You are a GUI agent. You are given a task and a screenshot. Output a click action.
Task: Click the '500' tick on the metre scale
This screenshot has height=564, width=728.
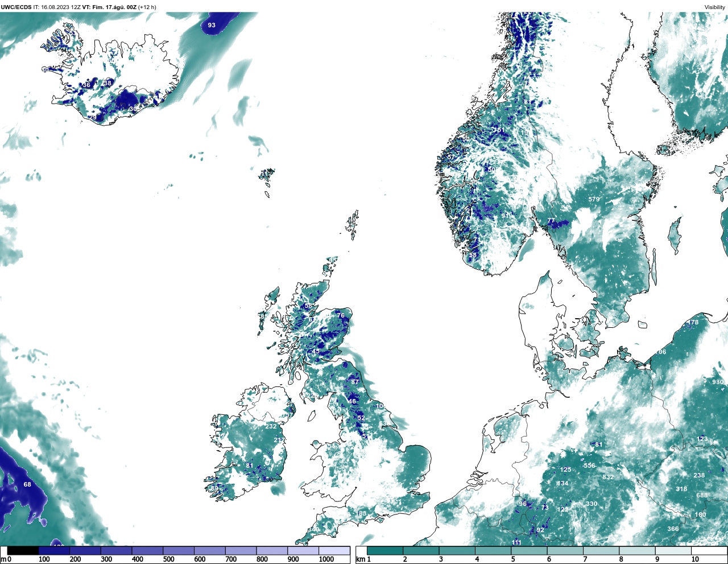point(168,559)
